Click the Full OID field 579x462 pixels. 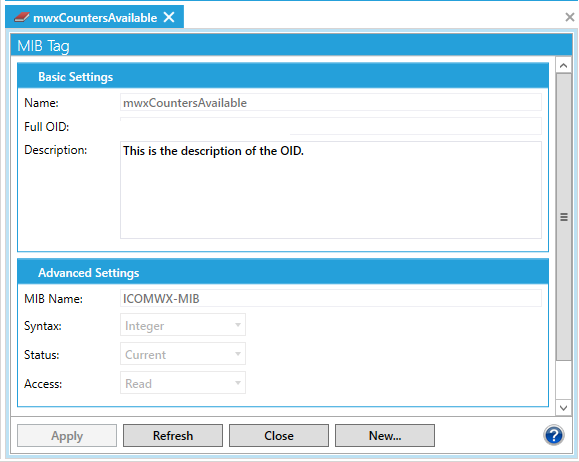[331, 126]
